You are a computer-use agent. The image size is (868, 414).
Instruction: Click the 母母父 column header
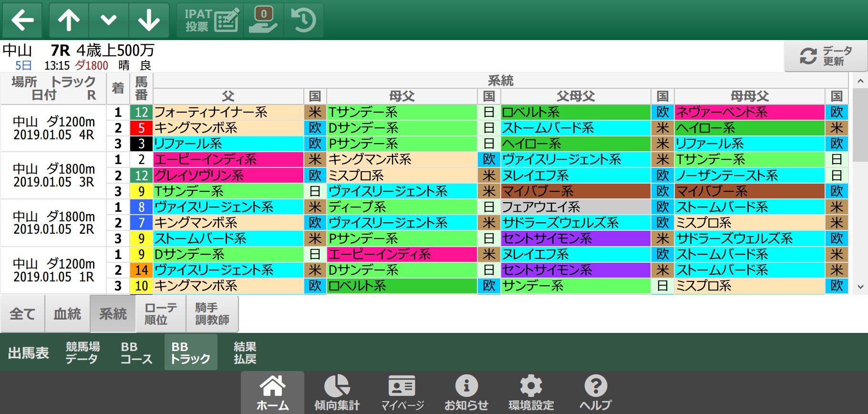[749, 96]
